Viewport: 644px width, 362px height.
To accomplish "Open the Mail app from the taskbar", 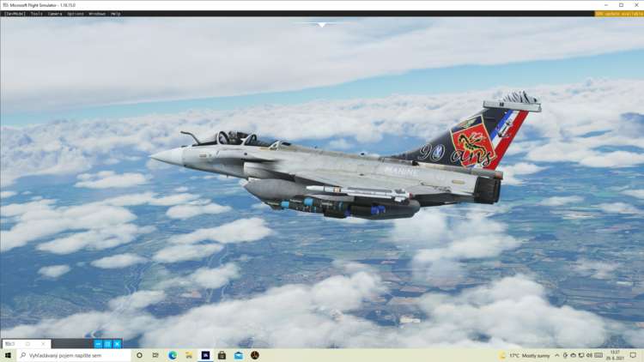I will pos(238,355).
